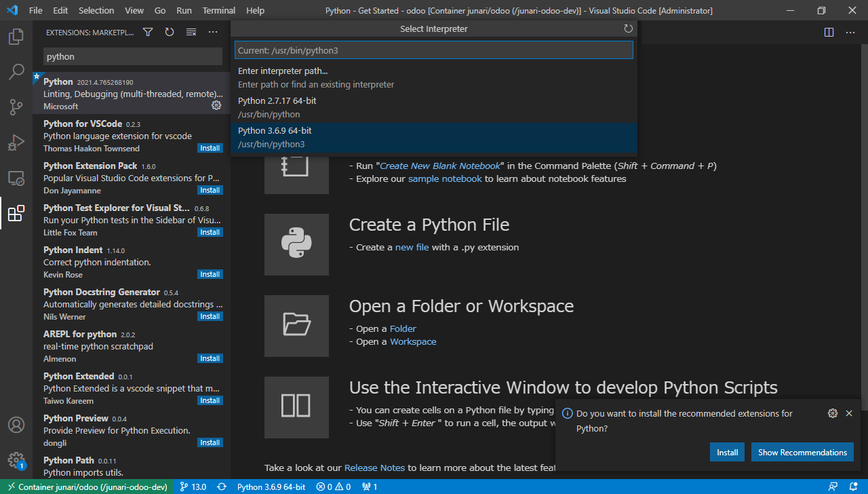Install AREPL for python extension
The height and width of the screenshot is (494, 868).
point(210,358)
